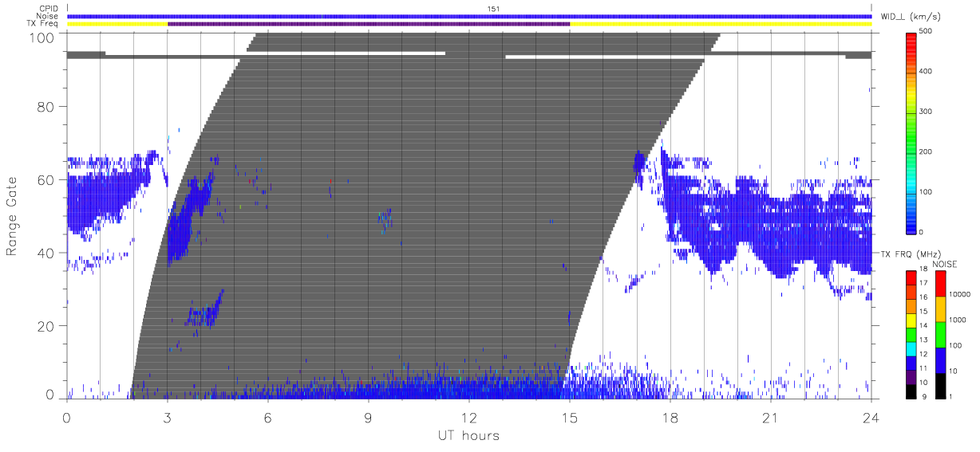Click the CPID value 151

492,9
